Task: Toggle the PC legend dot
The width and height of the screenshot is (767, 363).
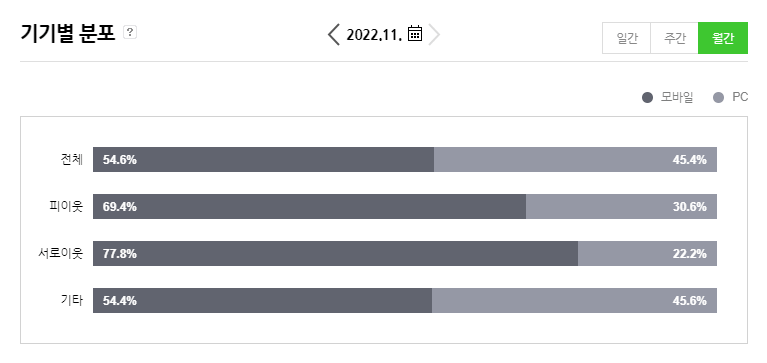Action: [718, 98]
